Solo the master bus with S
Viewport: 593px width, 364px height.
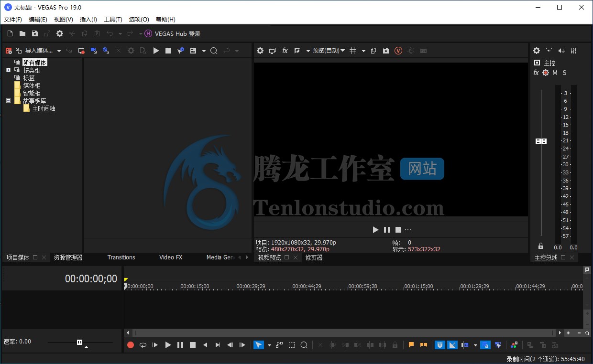click(x=564, y=73)
